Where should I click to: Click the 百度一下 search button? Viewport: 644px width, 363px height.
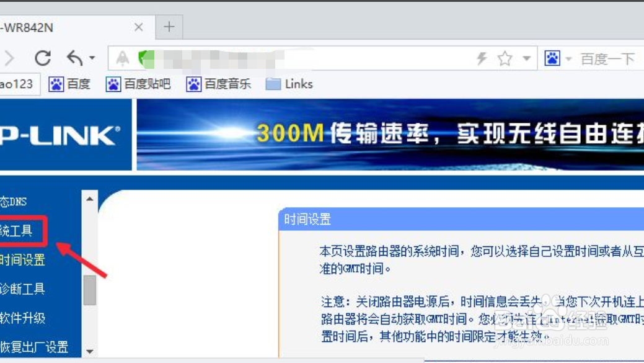pos(606,58)
